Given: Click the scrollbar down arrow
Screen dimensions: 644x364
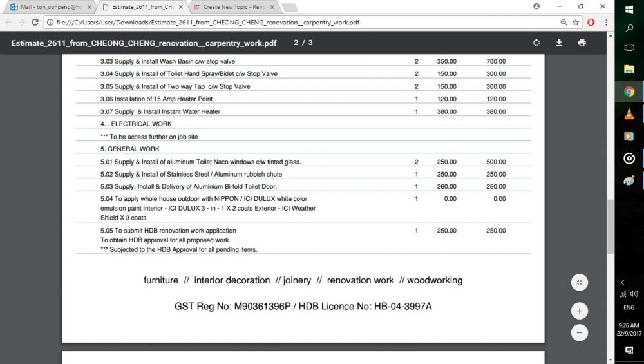Looking at the screenshot, I should [611, 360].
